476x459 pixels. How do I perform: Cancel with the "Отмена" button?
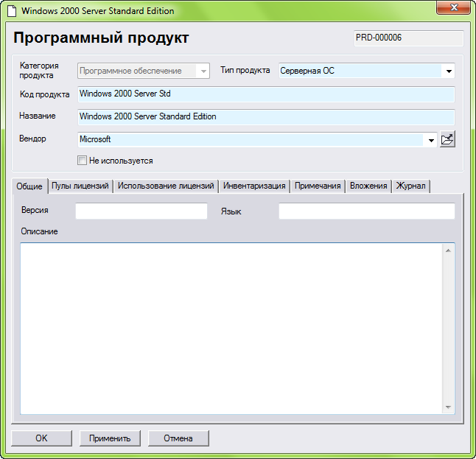(178, 438)
